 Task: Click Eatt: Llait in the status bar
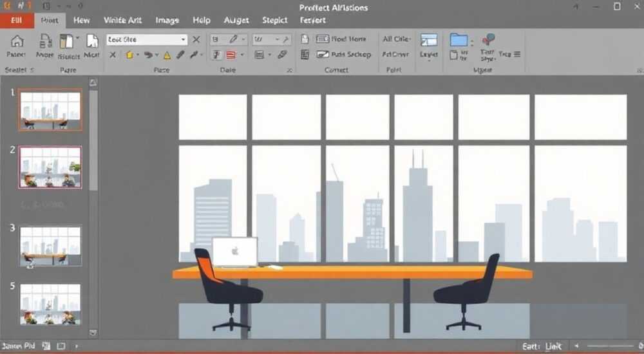(542, 347)
